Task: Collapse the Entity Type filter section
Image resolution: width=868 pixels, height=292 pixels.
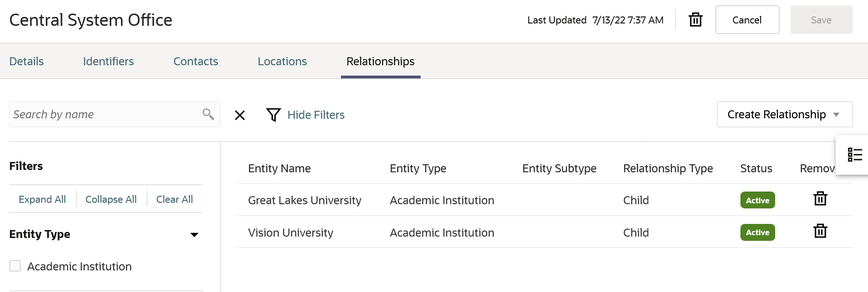Action: click(194, 235)
